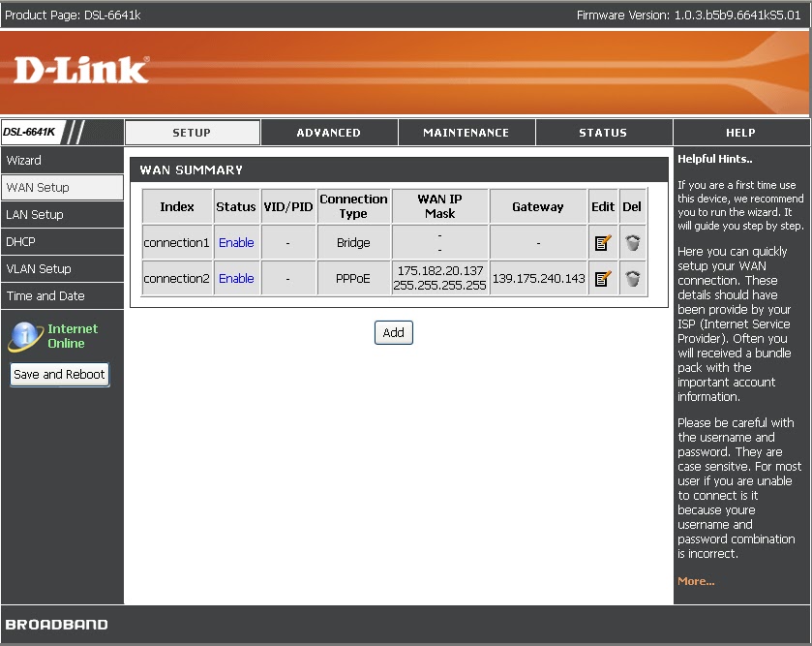Edit connection1 using its edit icon

603,242
